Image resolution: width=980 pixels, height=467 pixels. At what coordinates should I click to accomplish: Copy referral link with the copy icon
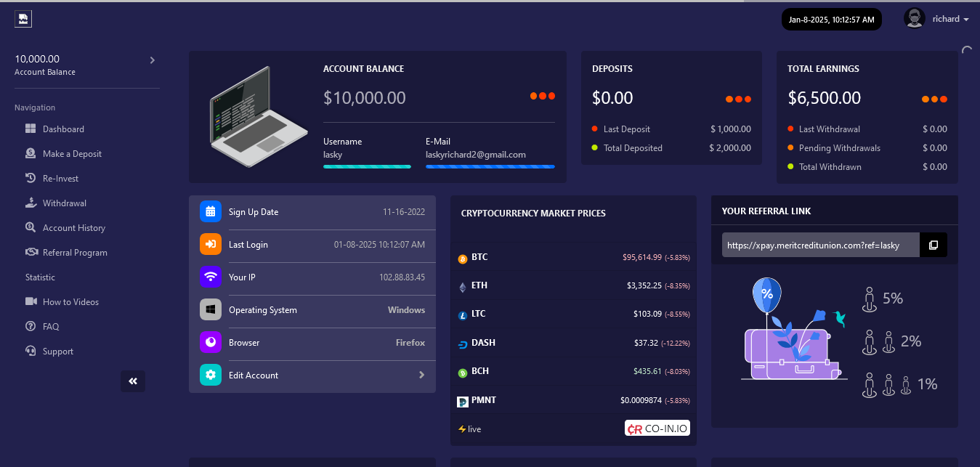pos(934,245)
